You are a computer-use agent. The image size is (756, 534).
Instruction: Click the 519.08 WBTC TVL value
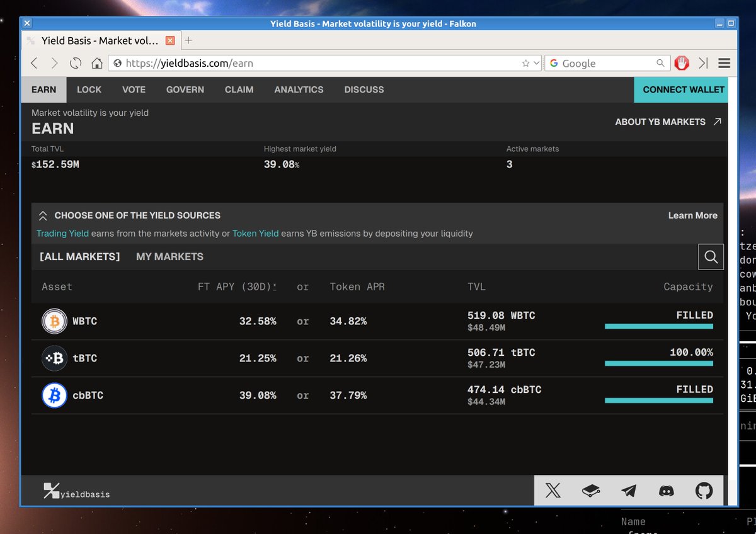[x=501, y=315]
